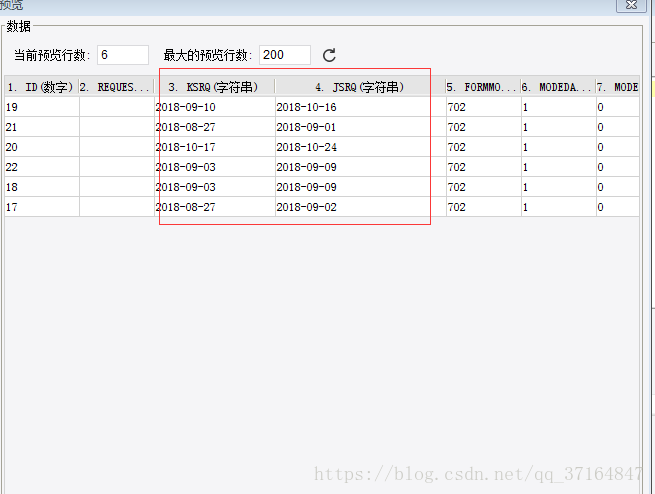The image size is (655, 494).
Task: Select JSRQ cell 2018-09-09 in row 22
Action: pos(361,167)
